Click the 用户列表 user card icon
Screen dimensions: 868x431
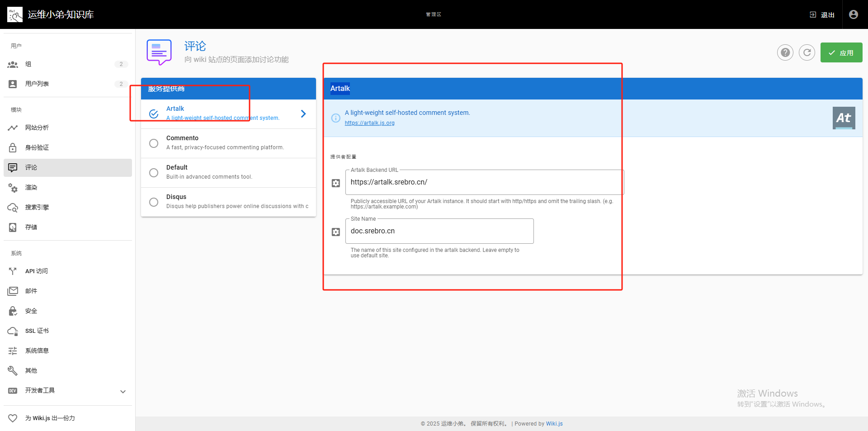pos(13,84)
